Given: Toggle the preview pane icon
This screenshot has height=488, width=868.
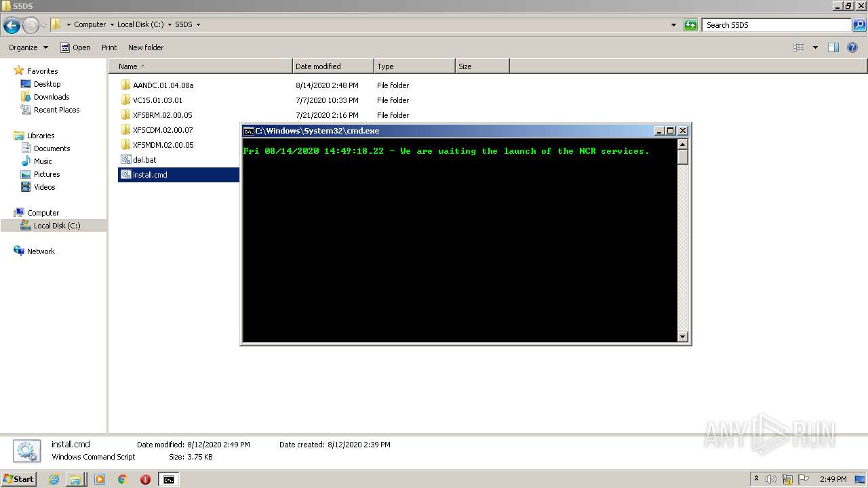Looking at the screenshot, I should click(833, 47).
